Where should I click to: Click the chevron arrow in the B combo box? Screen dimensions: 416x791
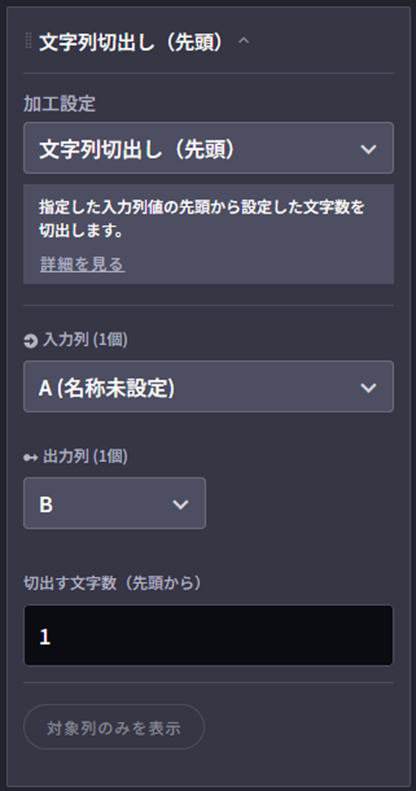pyautogui.click(x=181, y=504)
